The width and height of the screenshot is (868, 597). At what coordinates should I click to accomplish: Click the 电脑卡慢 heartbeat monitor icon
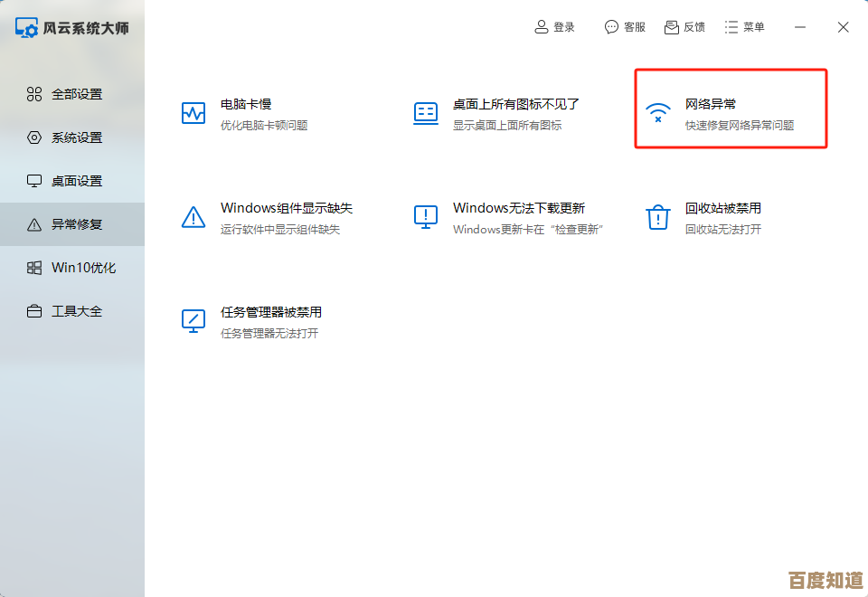coord(193,113)
